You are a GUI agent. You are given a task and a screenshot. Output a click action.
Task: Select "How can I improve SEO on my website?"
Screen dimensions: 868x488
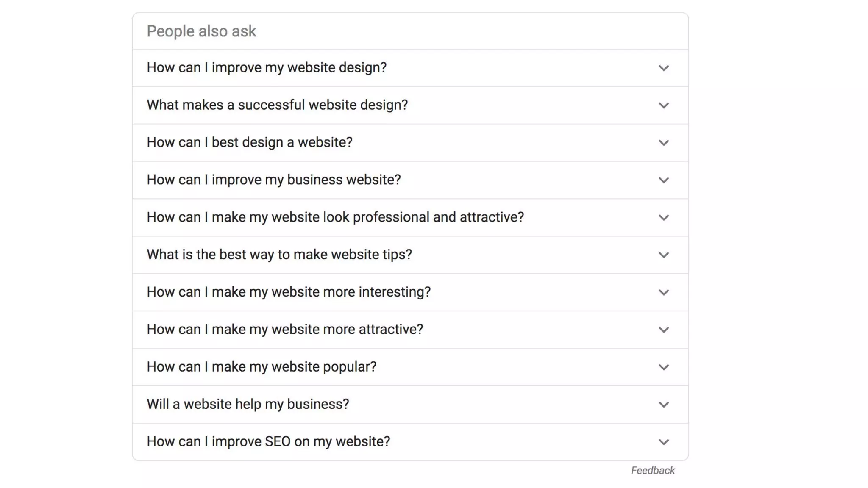tap(268, 441)
